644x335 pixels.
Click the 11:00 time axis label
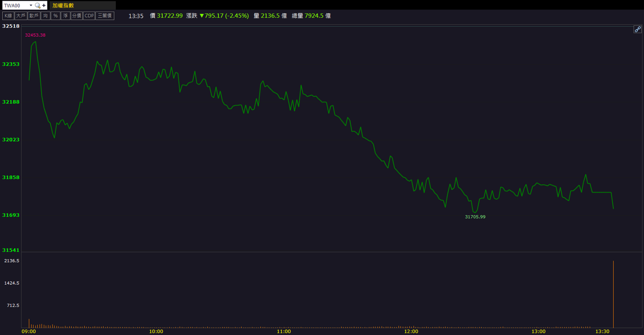284,331
